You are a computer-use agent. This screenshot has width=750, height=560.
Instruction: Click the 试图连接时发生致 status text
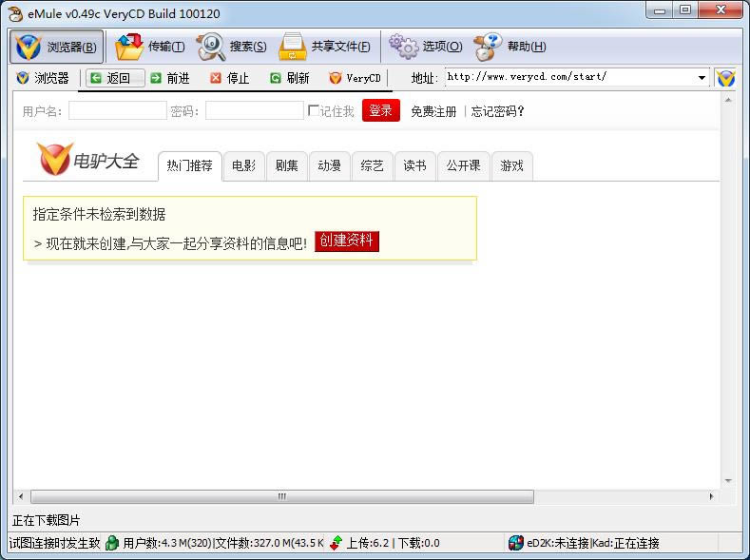pyautogui.click(x=54, y=543)
